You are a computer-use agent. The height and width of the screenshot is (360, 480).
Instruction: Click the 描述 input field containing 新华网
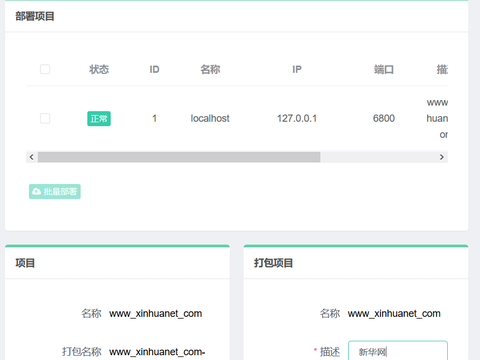(x=398, y=351)
